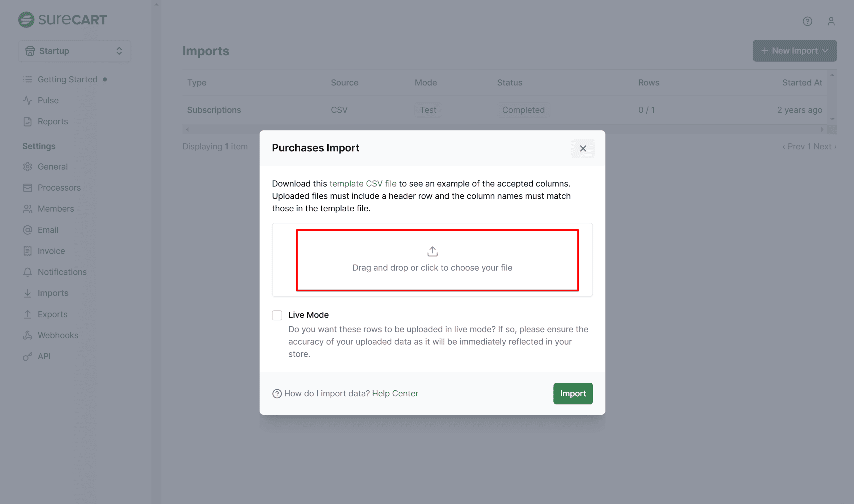Screen dimensions: 854x504
Task: Click the SureCart logo
Action: click(62, 19)
